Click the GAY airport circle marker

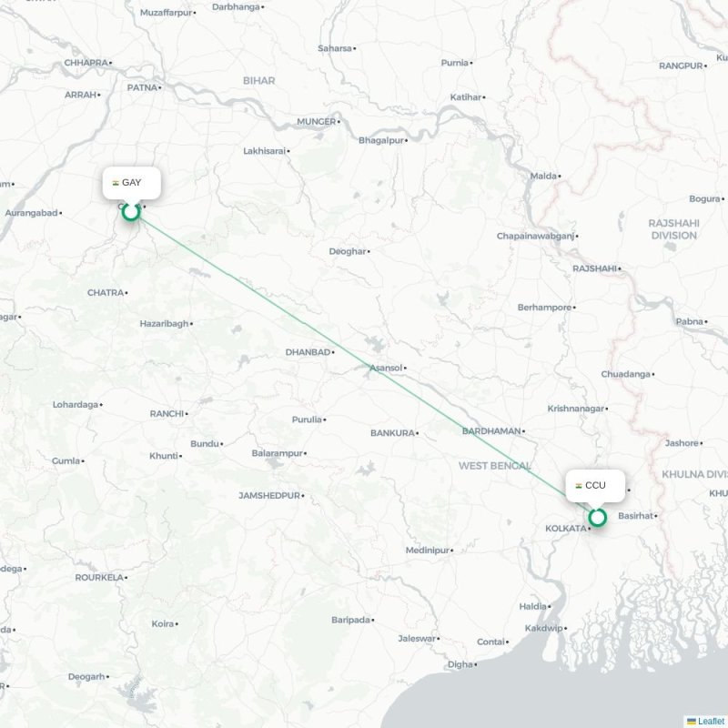point(131,212)
